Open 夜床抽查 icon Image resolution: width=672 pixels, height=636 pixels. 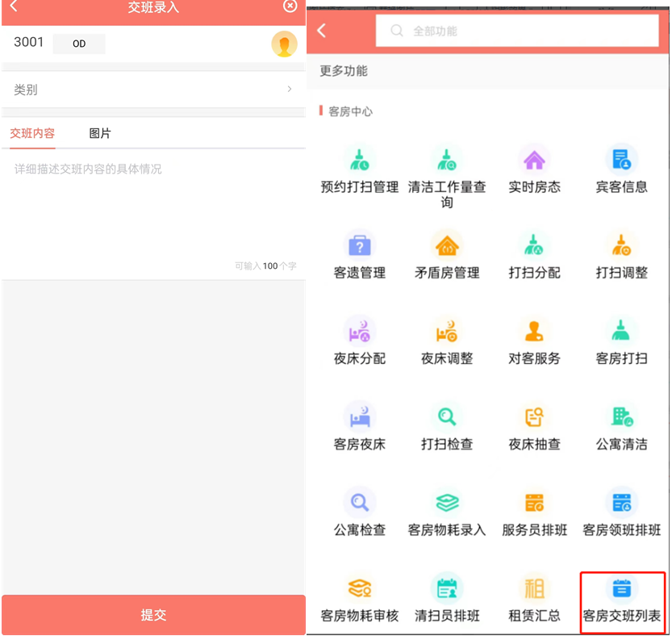point(534,416)
